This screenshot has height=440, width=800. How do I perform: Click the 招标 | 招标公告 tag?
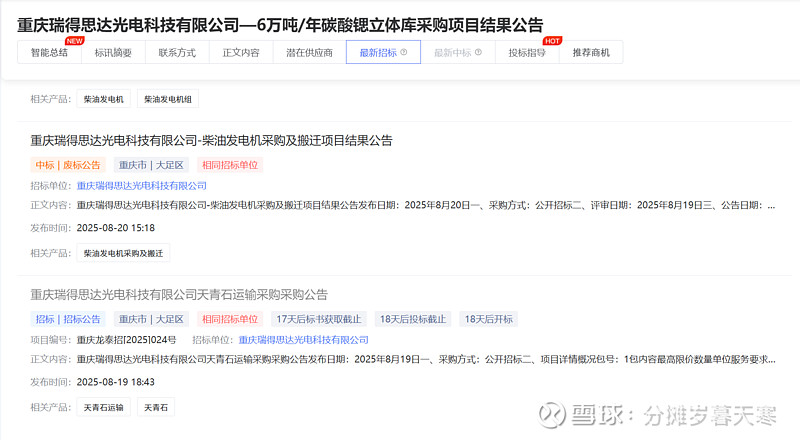pos(68,319)
